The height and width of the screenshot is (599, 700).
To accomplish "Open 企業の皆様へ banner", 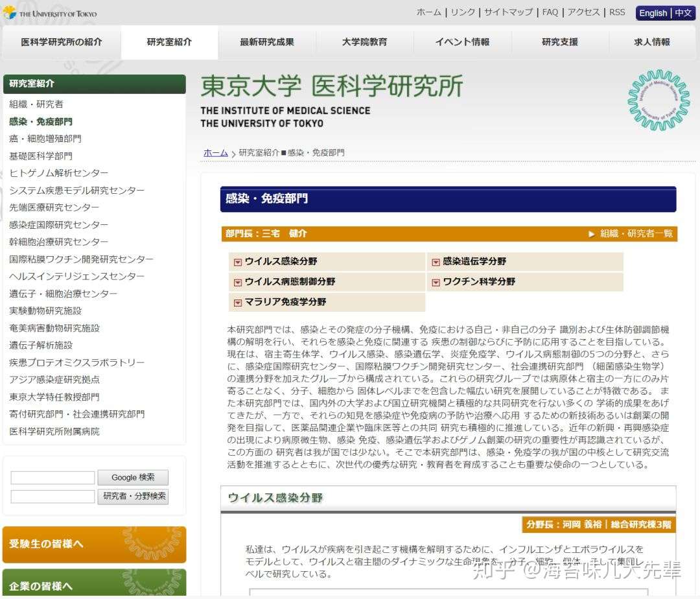I will click(94, 583).
